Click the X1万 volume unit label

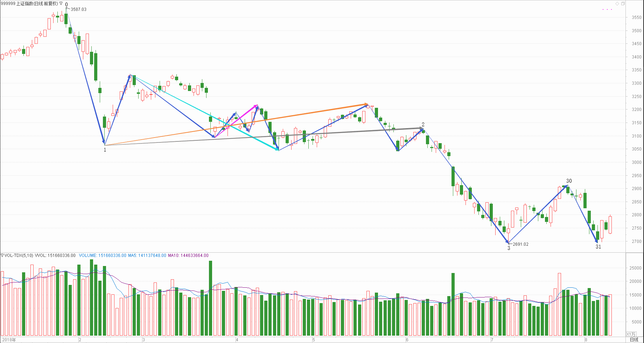[631, 334]
